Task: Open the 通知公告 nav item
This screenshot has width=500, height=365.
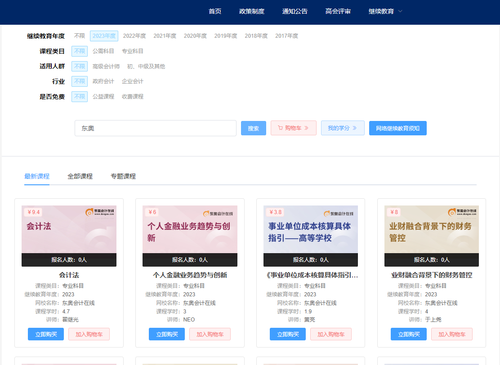Action: tap(295, 11)
